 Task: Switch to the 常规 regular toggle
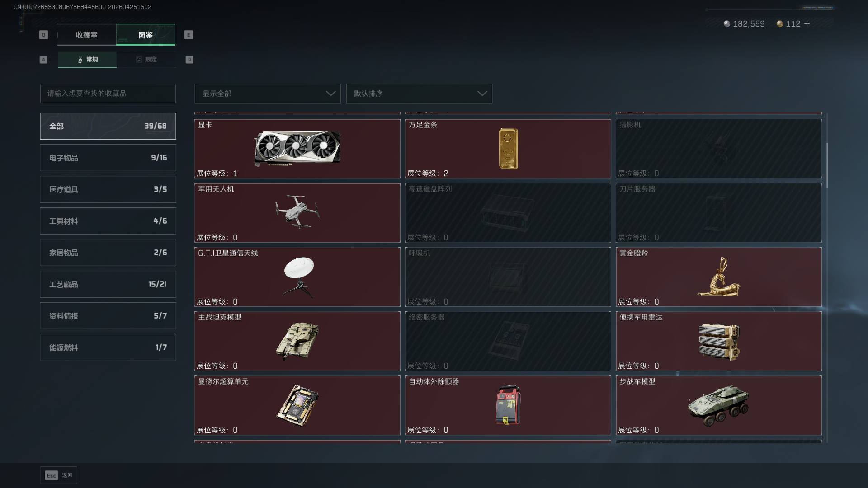tap(87, 60)
